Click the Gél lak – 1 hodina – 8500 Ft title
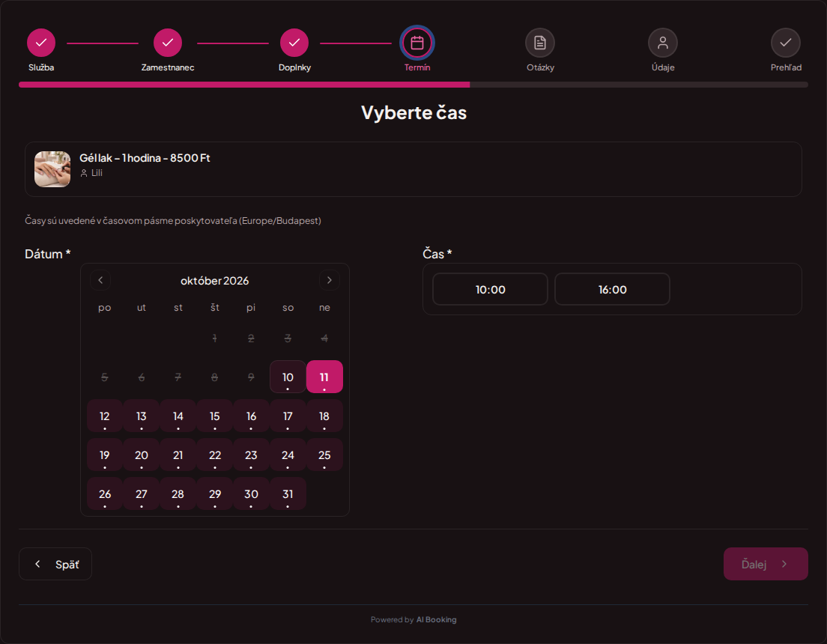 click(145, 158)
